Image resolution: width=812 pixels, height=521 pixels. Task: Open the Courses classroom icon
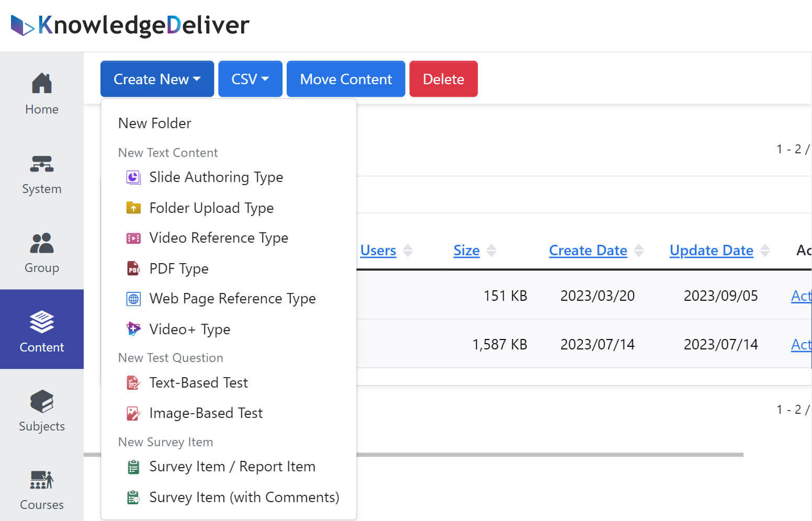[x=42, y=480]
